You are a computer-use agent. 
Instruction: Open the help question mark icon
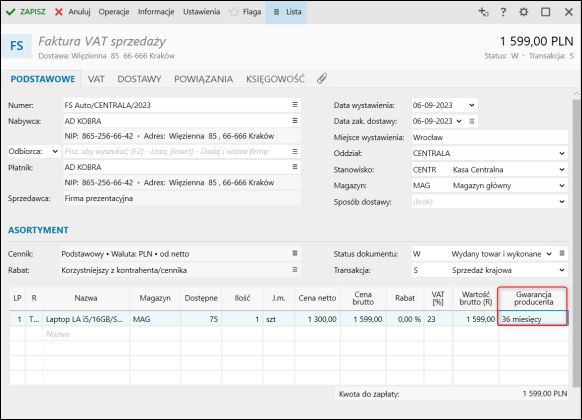[x=503, y=12]
